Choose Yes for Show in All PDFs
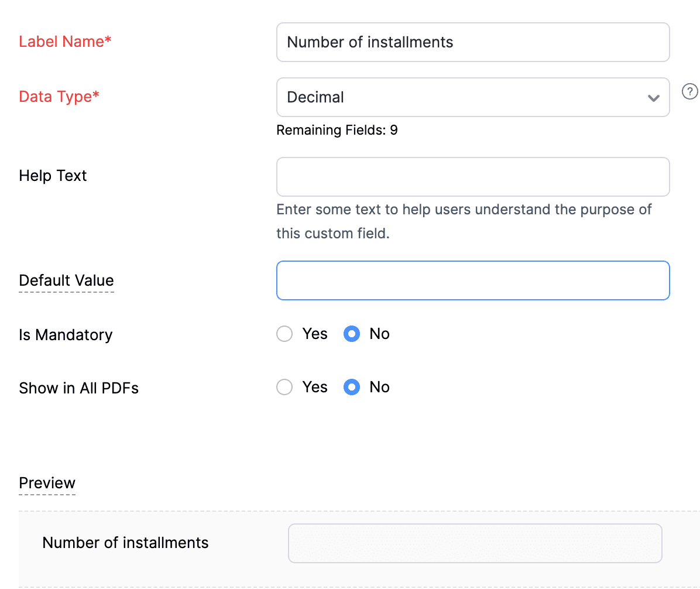This screenshot has height=589, width=700. [284, 386]
